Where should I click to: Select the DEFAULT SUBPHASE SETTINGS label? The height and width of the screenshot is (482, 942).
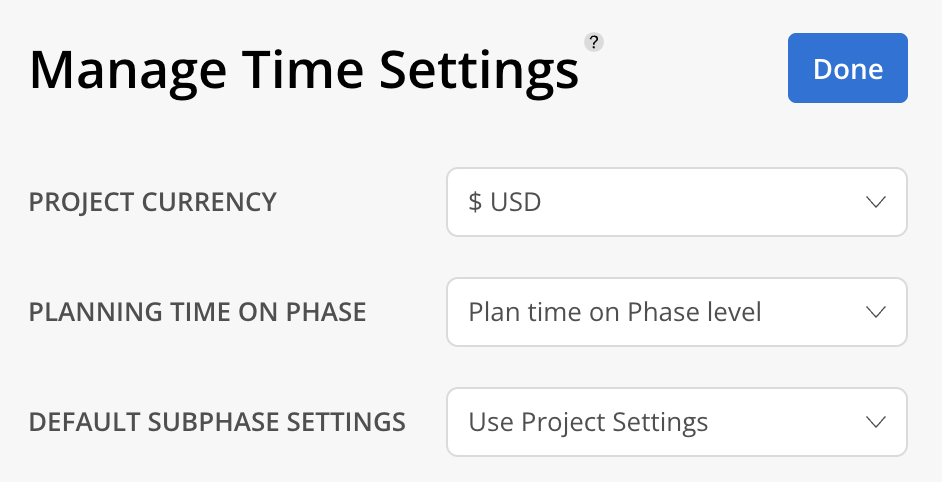(217, 422)
